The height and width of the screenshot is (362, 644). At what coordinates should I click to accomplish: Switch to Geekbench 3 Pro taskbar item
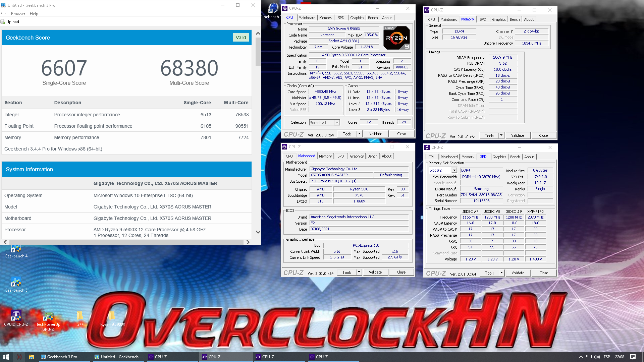[x=64, y=357]
